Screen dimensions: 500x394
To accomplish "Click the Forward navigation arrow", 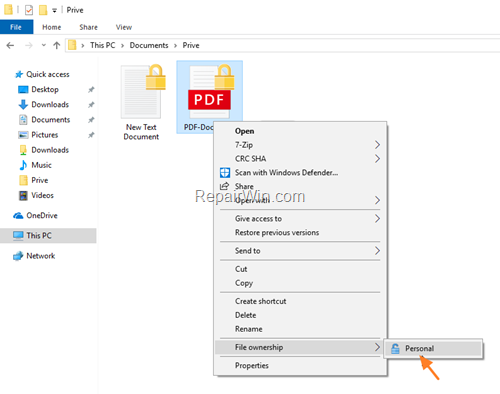I will point(29,45).
